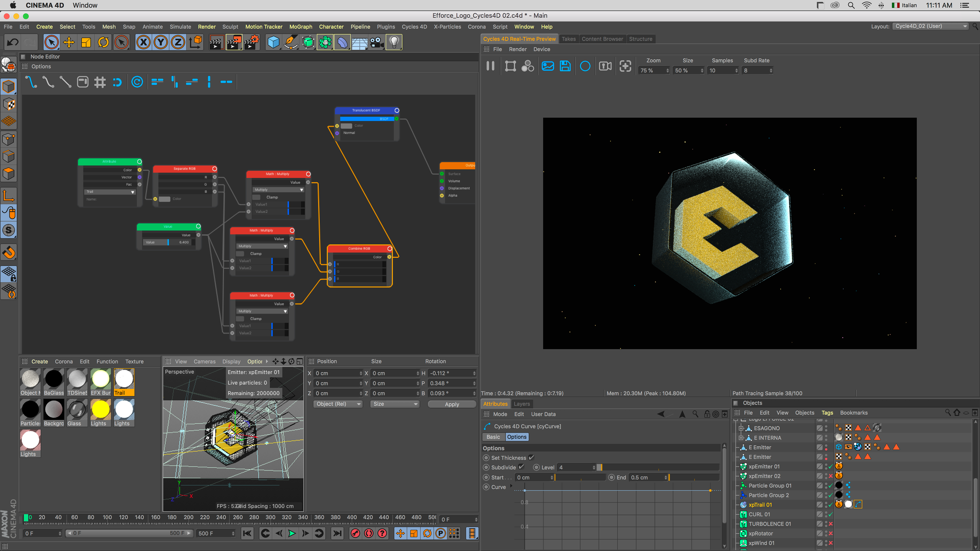Expand the E INTERNA object tree
The width and height of the screenshot is (980, 551).
pyautogui.click(x=741, y=438)
